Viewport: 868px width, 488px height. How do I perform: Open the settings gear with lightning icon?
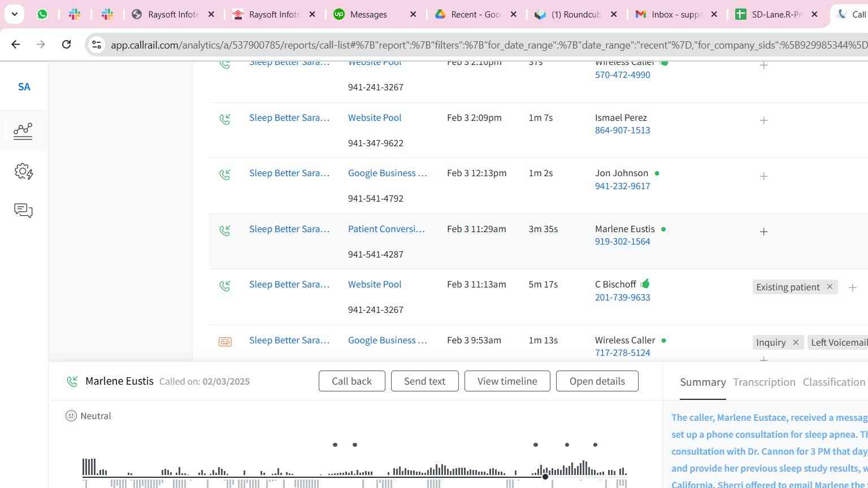[23, 172]
